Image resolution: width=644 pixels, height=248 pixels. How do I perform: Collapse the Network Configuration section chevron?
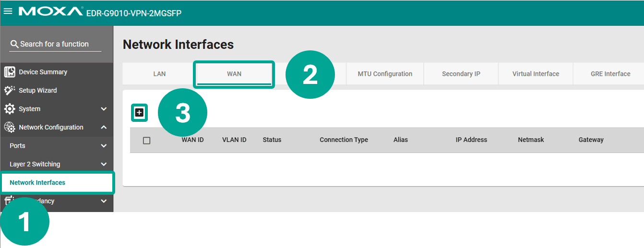point(104,127)
